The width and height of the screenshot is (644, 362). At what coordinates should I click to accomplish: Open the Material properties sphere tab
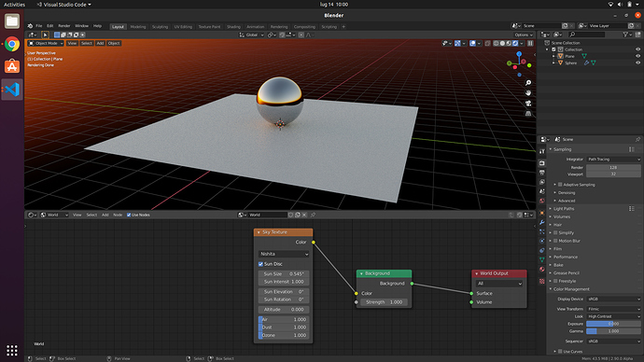pos(542,270)
